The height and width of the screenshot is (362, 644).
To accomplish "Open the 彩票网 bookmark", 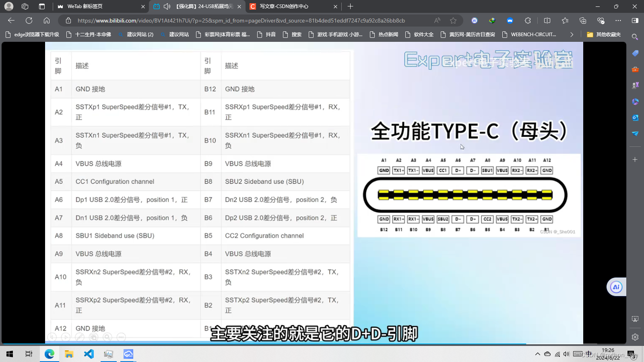I will coord(223,35).
